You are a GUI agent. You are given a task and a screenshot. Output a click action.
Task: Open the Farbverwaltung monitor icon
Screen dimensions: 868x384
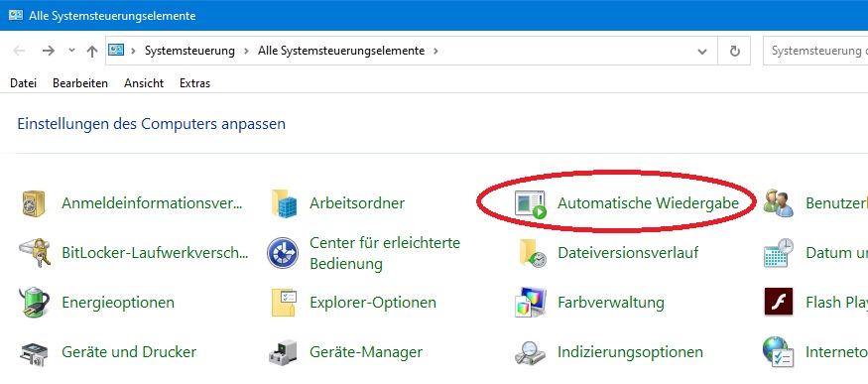(531, 303)
